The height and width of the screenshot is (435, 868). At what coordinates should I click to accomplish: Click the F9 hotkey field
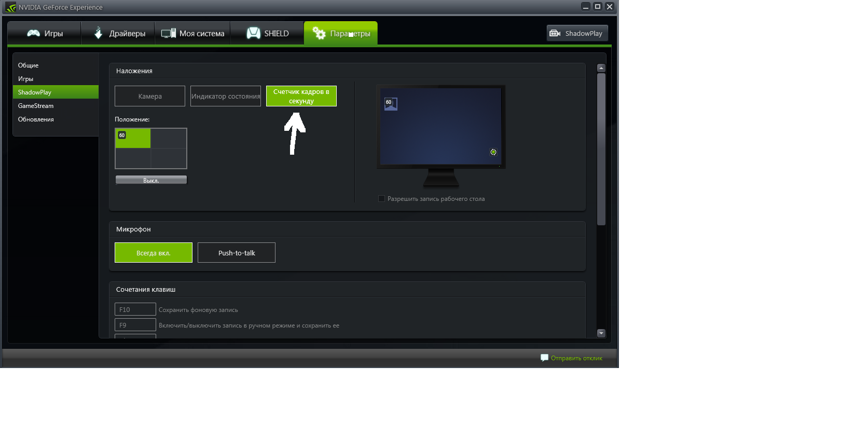click(x=135, y=325)
